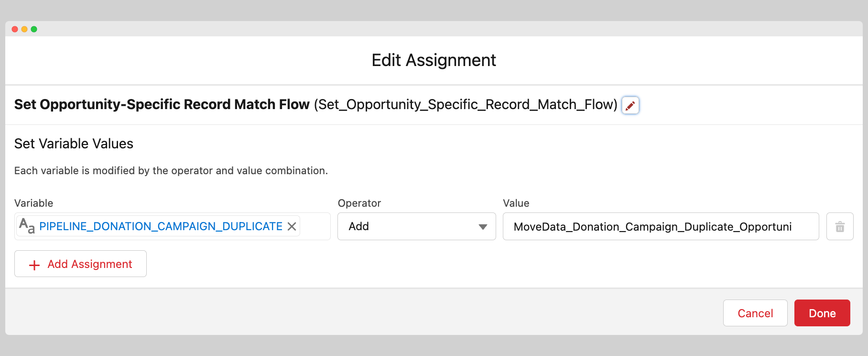Click the Aa text-type icon in Variable field
Screen dimensions: 868x356
coord(27,226)
